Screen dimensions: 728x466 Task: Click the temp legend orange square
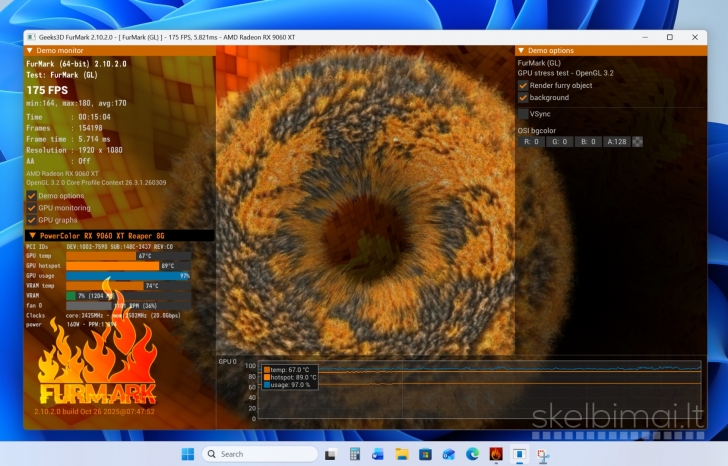click(x=267, y=370)
